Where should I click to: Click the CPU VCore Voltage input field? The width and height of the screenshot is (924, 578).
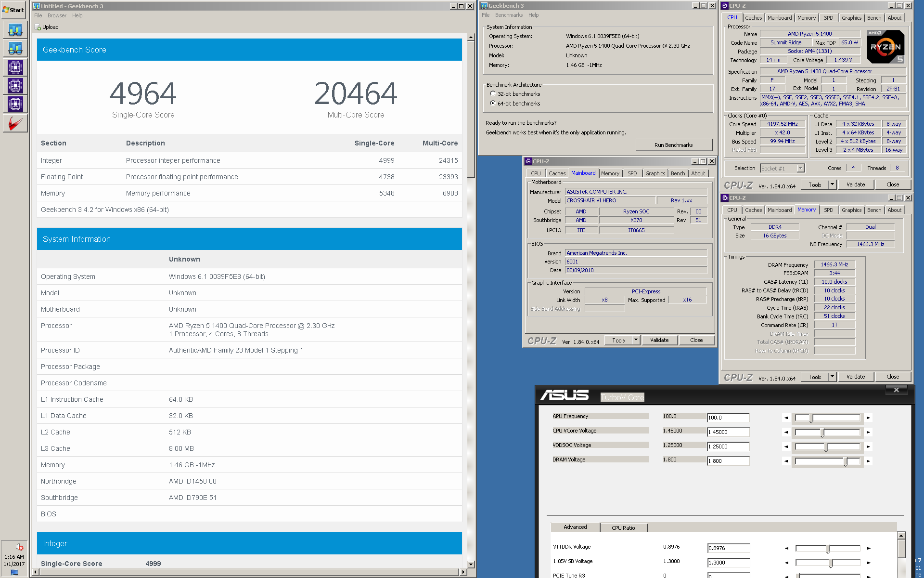click(x=728, y=432)
